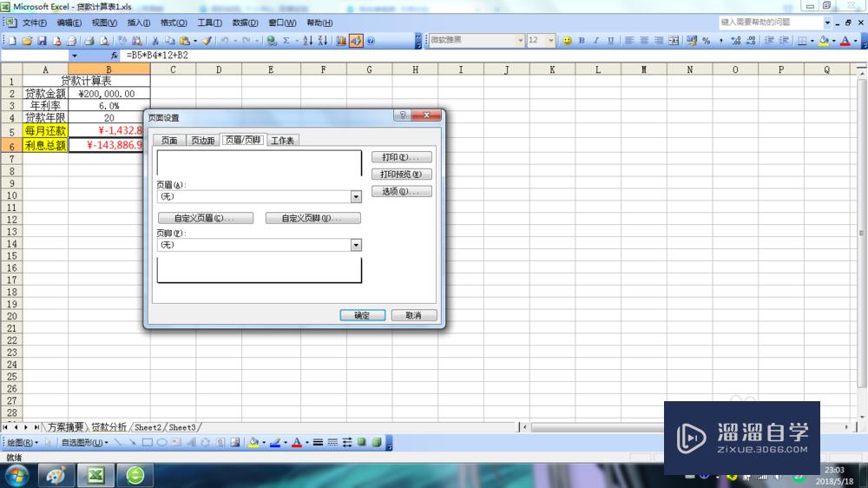
Task: Click the Windows Start orb
Action: pos(16,475)
